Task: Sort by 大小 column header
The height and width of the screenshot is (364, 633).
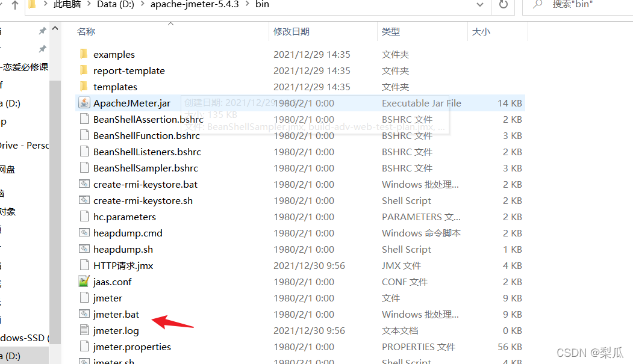Action: pyautogui.click(x=481, y=31)
